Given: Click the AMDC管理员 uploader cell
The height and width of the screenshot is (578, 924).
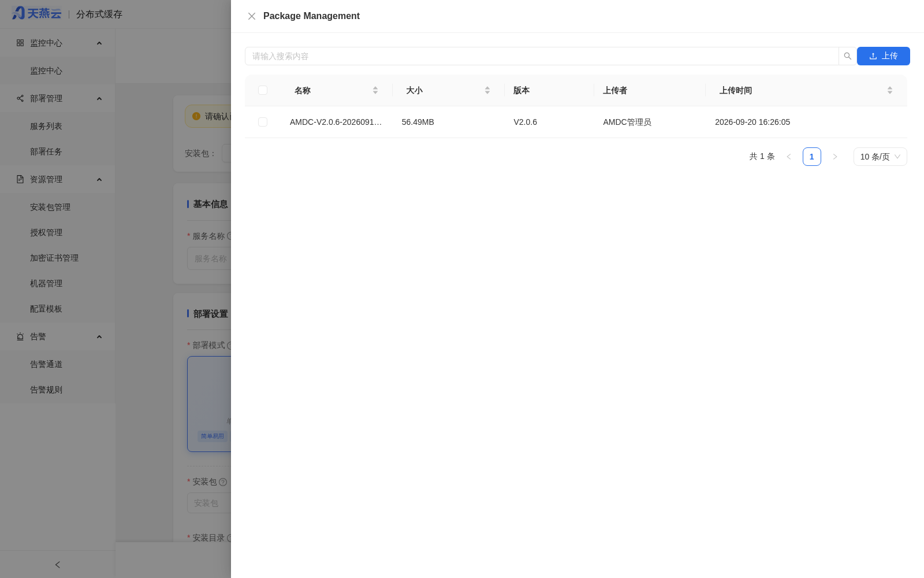Looking at the screenshot, I should pyautogui.click(x=627, y=122).
